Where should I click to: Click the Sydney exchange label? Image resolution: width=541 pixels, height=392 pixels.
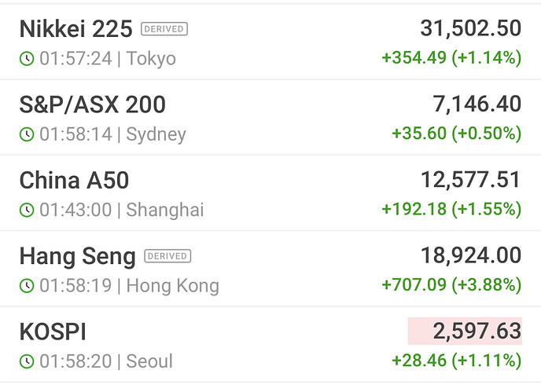click(156, 134)
